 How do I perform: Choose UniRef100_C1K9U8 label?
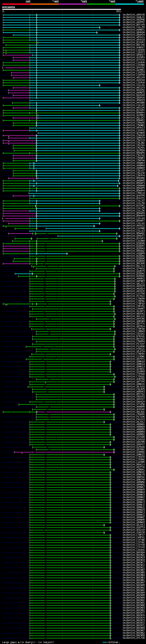tap(134, 63)
